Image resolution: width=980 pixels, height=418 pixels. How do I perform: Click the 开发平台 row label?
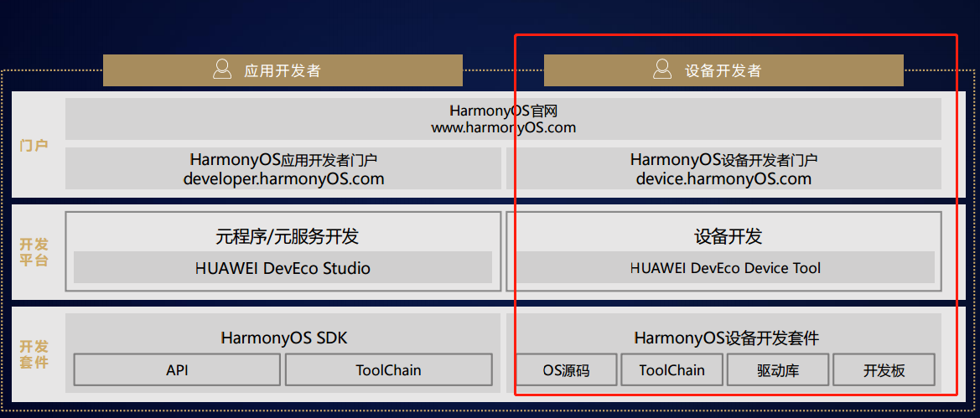pyautogui.click(x=34, y=252)
